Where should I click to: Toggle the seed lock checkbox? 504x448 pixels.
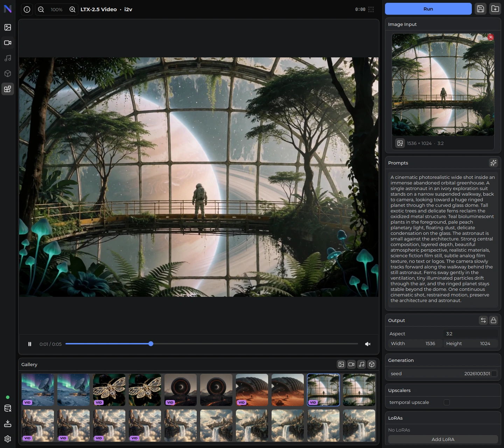pos(494,373)
